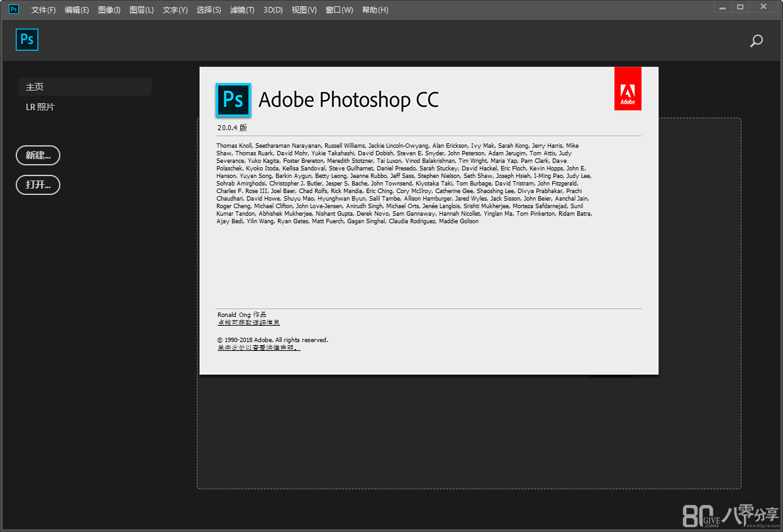Click the Ps logo in the About splash
The height and width of the screenshot is (532, 783).
[233, 100]
